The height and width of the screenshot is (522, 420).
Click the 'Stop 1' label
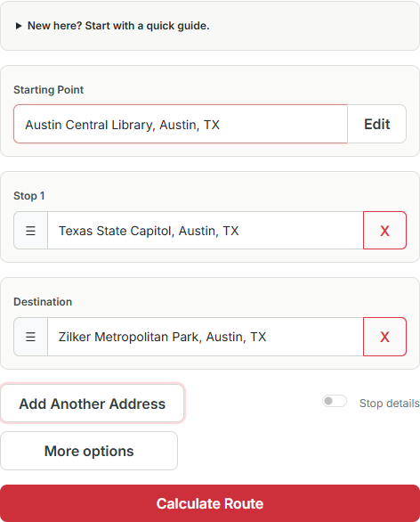(29, 196)
